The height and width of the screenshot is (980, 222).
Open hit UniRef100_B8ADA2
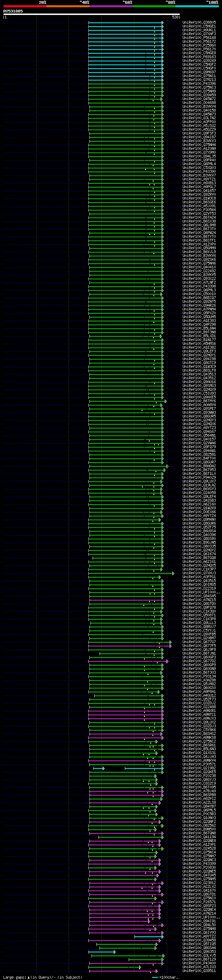[x=199, y=466]
